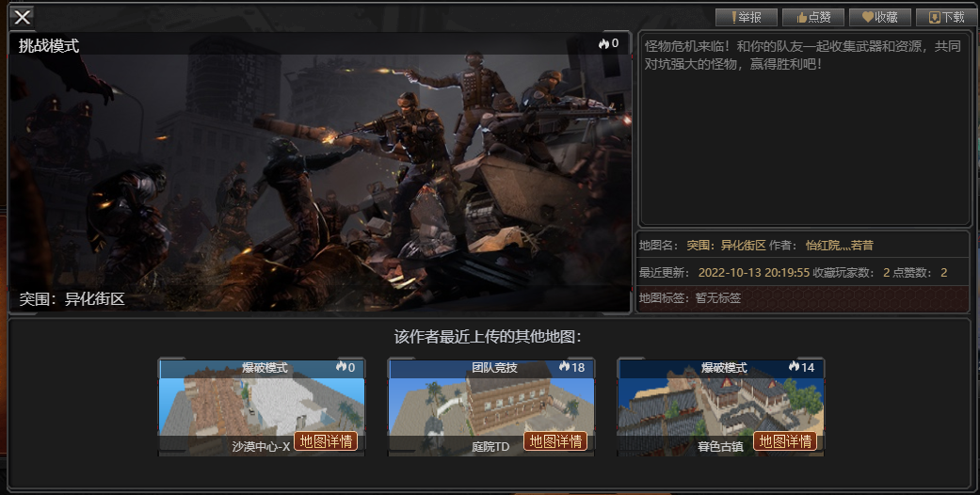This screenshot has height=495, width=980.
Task: Click the 点赞 like button
Action: (x=813, y=18)
